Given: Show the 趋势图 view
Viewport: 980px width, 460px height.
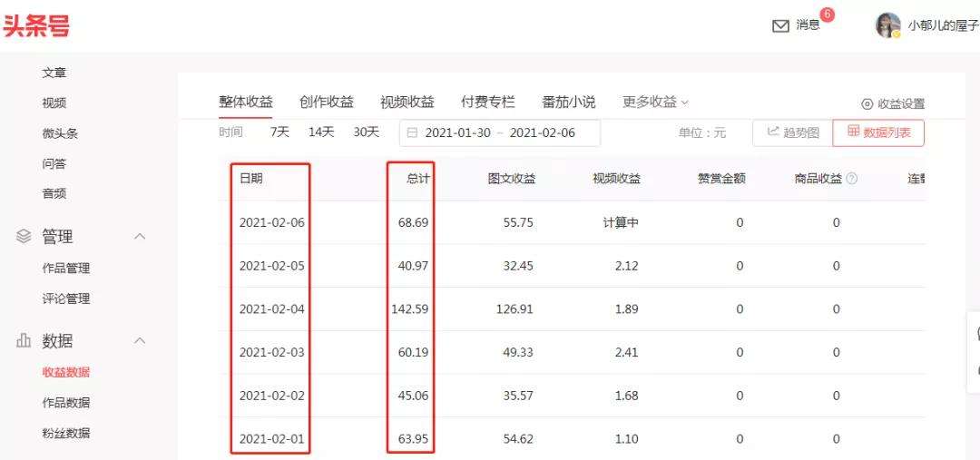Looking at the screenshot, I should point(792,133).
